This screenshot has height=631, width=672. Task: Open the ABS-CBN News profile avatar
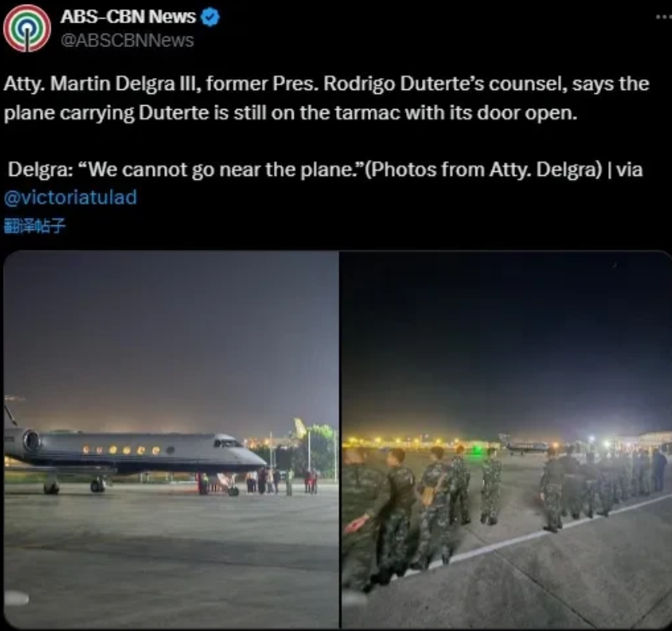pos(27,29)
